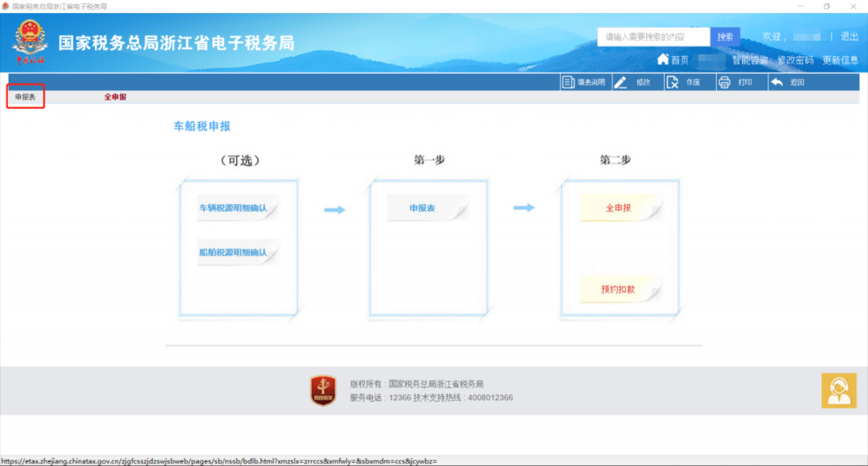This screenshot has width=868, height=466.
Task: Click the red shield badge in footer
Action: pyautogui.click(x=323, y=390)
